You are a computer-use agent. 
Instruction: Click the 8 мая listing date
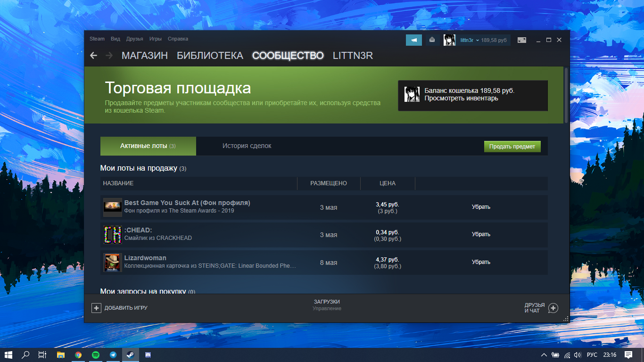(329, 263)
